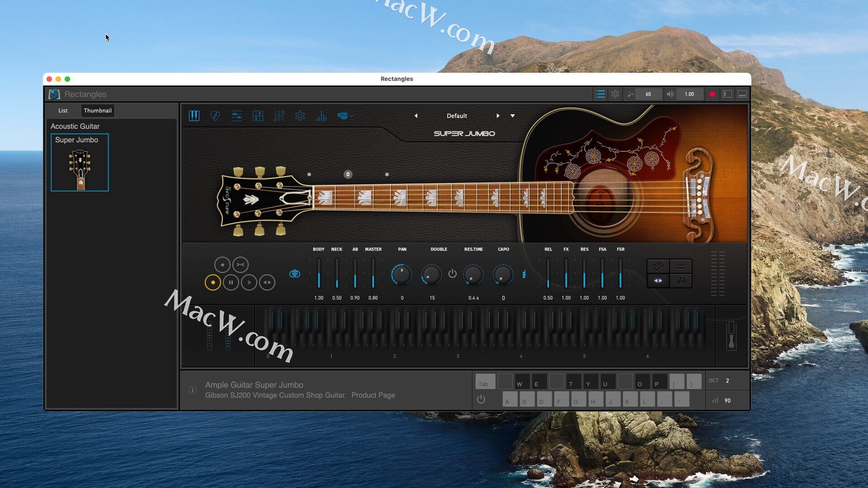Image resolution: width=868 pixels, height=488 pixels.
Task: Adjust the FX slider
Action: (x=566, y=273)
